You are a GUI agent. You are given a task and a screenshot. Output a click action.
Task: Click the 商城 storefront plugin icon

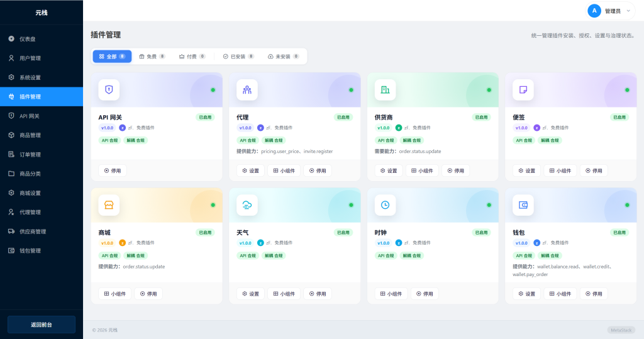tap(109, 205)
